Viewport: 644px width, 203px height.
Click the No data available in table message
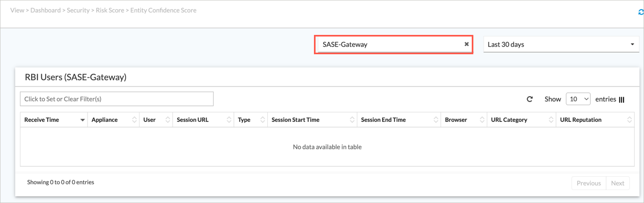tap(327, 147)
